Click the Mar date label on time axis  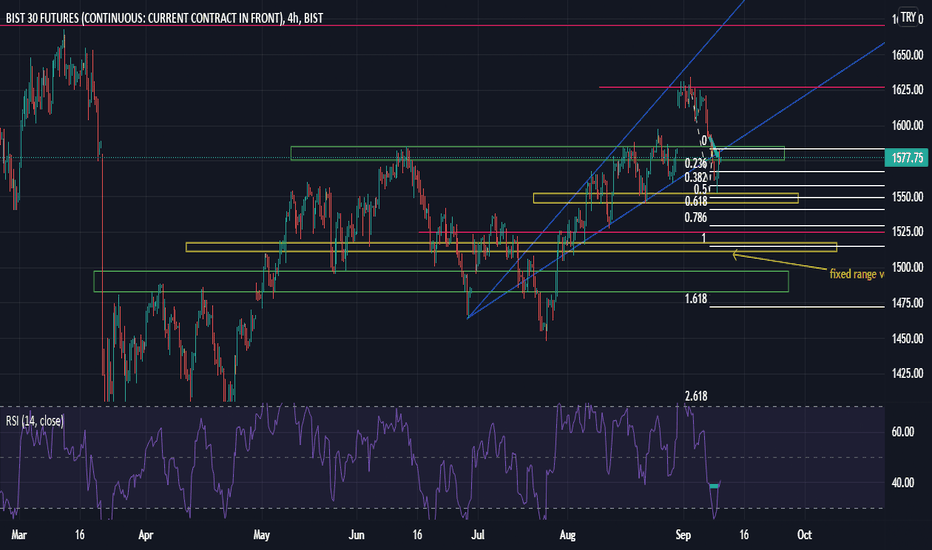tap(19, 535)
